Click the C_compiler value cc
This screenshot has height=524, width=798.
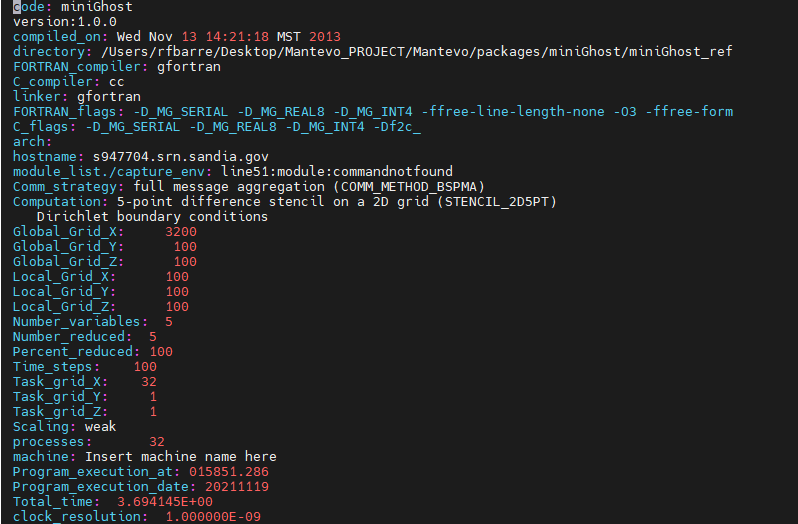[x=117, y=81]
